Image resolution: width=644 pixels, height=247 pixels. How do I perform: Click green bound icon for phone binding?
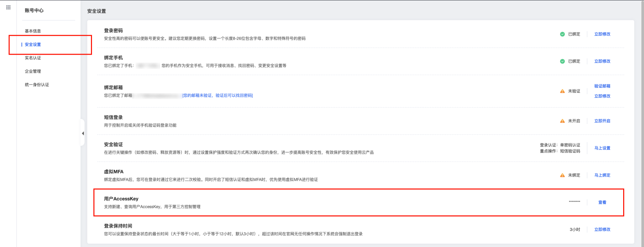pos(562,61)
